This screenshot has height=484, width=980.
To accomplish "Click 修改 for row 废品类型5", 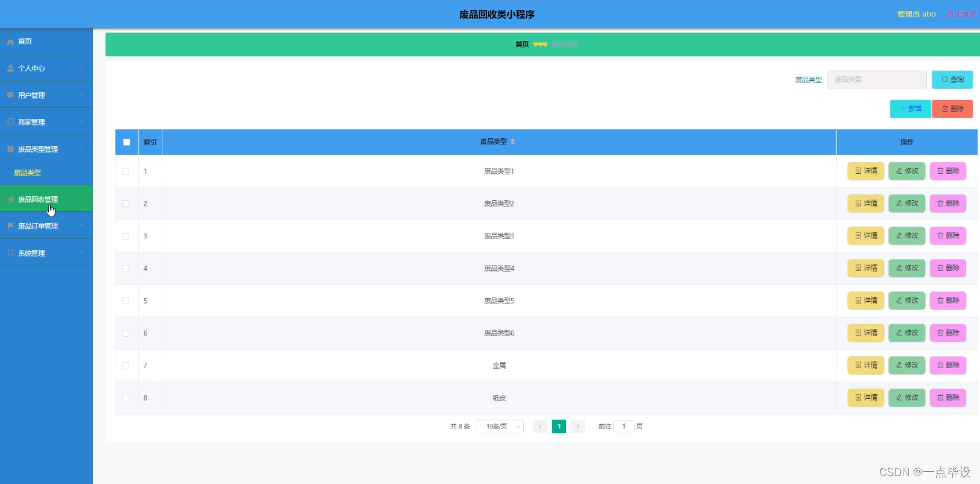I will 907,301.
